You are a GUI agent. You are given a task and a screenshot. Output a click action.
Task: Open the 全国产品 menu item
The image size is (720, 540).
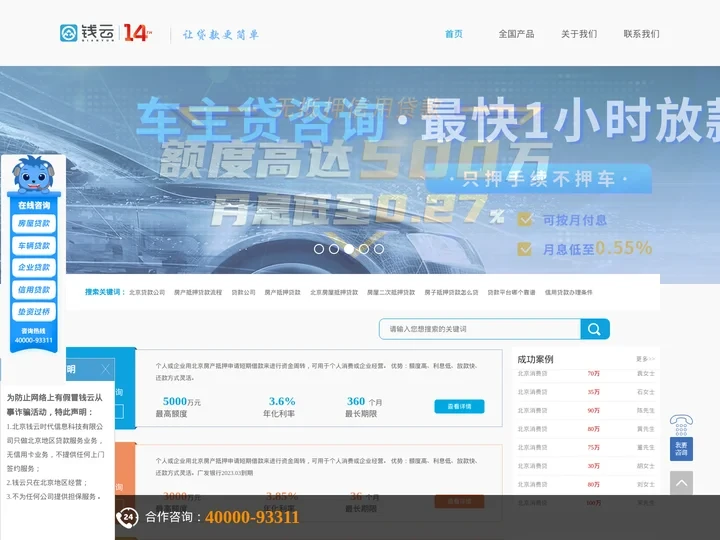(x=516, y=34)
